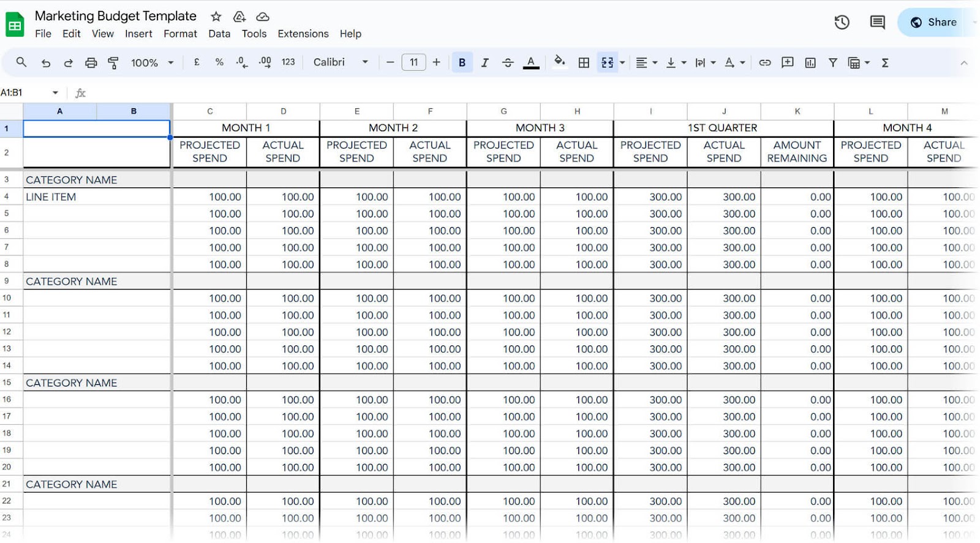This screenshot has height=543, width=980.
Task: Toggle bold formatting
Action: coord(462,62)
